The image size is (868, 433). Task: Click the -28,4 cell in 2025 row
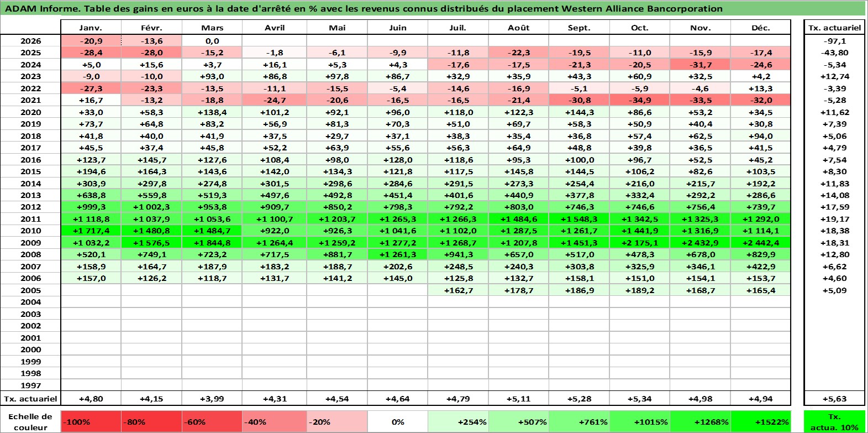click(x=91, y=53)
